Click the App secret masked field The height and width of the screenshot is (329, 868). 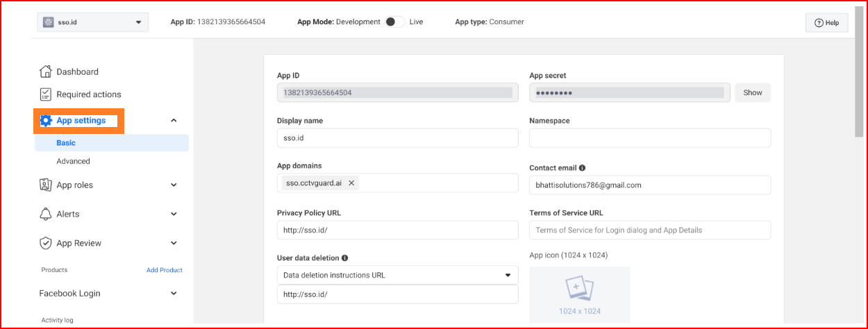[630, 92]
